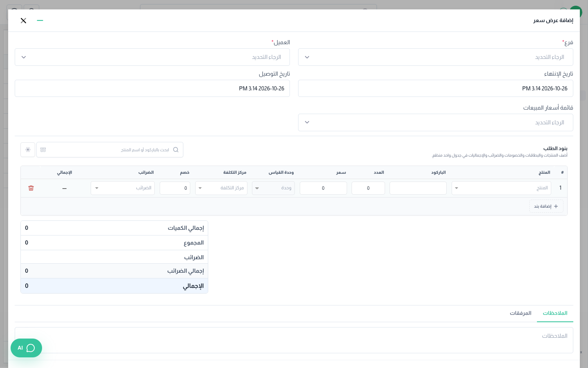Image resolution: width=588 pixels, height=368 pixels.
Task: Click the إجمالي الضرائب total taxes row
Action: [114, 271]
